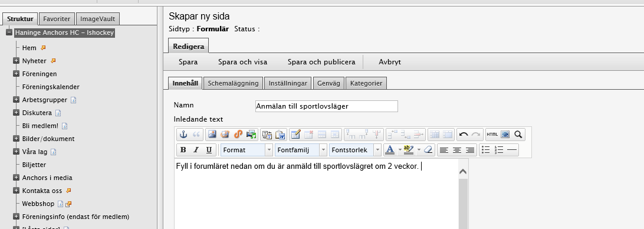Expand the Föreningen tree node
The width and height of the screenshot is (644, 229).
[16, 74]
